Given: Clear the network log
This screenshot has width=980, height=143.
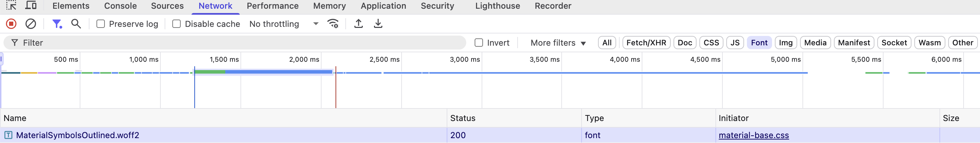Looking at the screenshot, I should tap(31, 24).
